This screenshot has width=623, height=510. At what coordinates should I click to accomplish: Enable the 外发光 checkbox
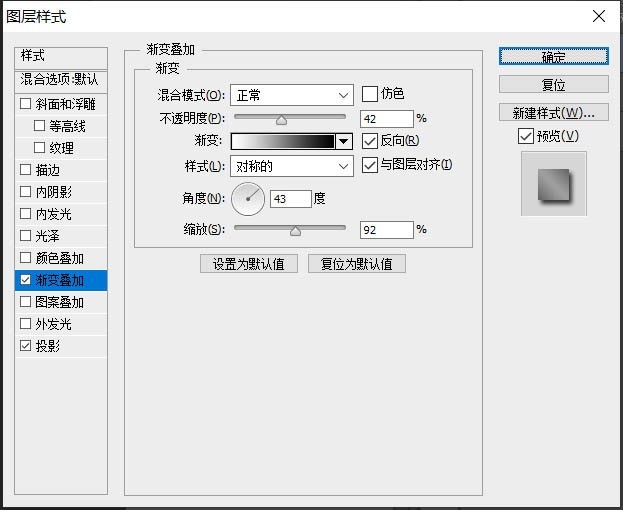click(25, 323)
